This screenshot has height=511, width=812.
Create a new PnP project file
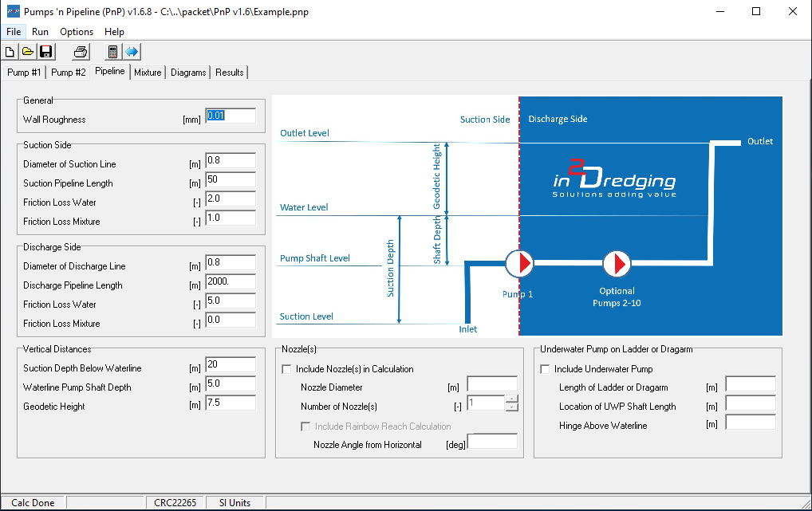10,51
